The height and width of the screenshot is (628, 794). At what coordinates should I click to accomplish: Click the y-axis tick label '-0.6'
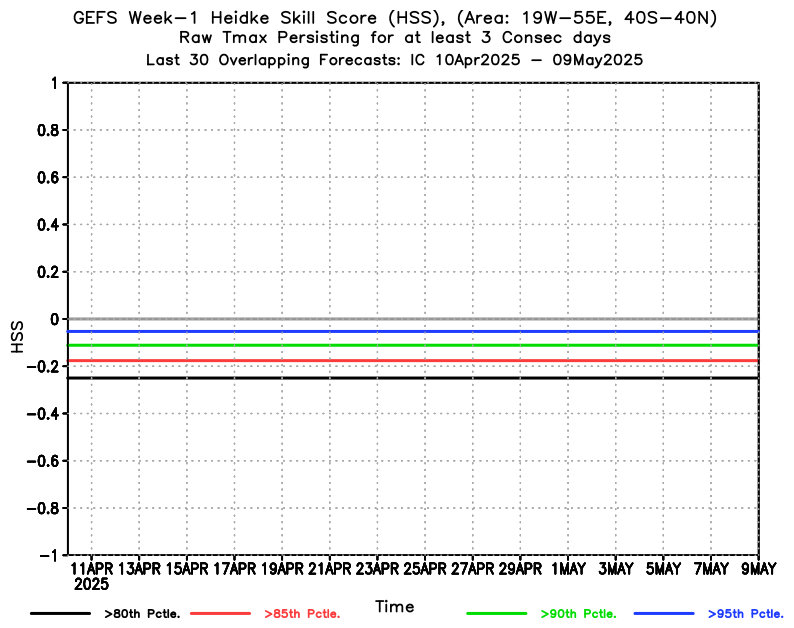pyautogui.click(x=43, y=461)
